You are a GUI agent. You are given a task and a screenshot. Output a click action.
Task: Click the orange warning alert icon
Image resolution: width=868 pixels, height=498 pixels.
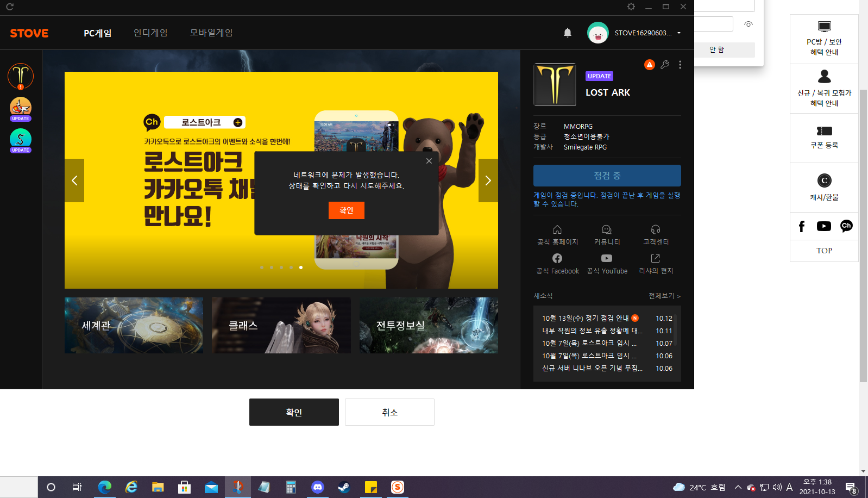(650, 65)
